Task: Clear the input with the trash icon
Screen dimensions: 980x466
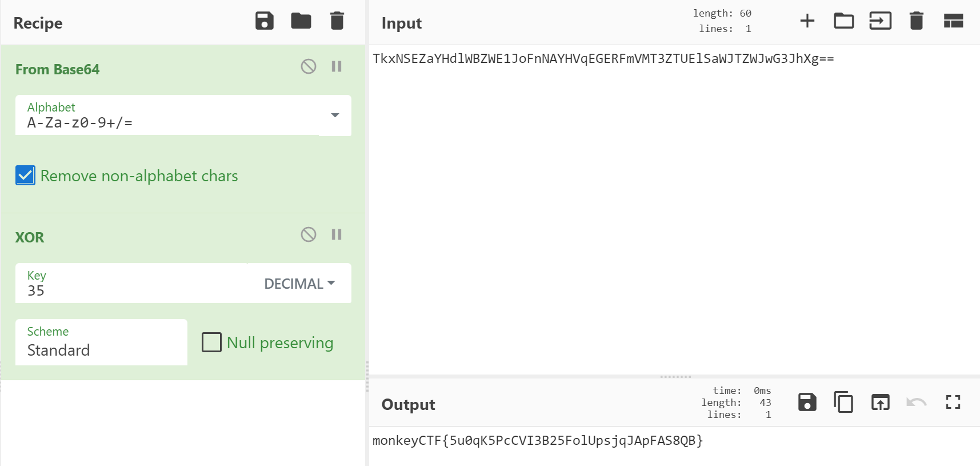Action: click(917, 21)
